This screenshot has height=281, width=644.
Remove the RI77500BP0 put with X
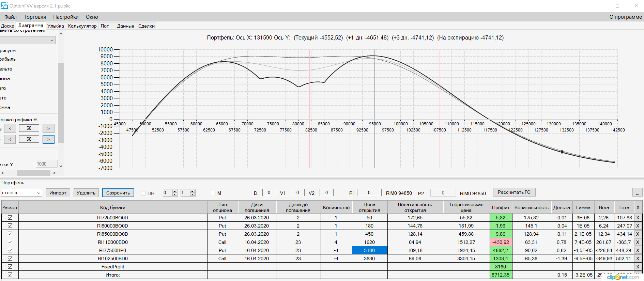pos(638,250)
